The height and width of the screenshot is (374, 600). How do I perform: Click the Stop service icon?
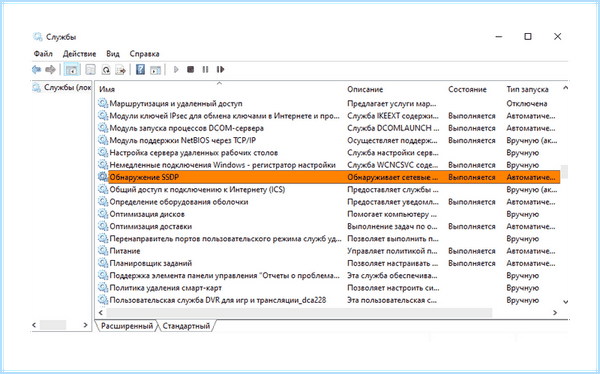point(190,70)
